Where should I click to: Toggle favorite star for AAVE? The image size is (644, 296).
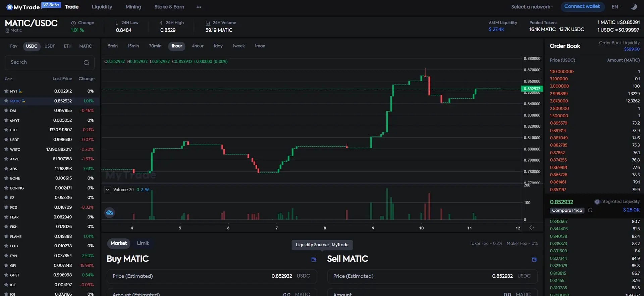pos(6,159)
